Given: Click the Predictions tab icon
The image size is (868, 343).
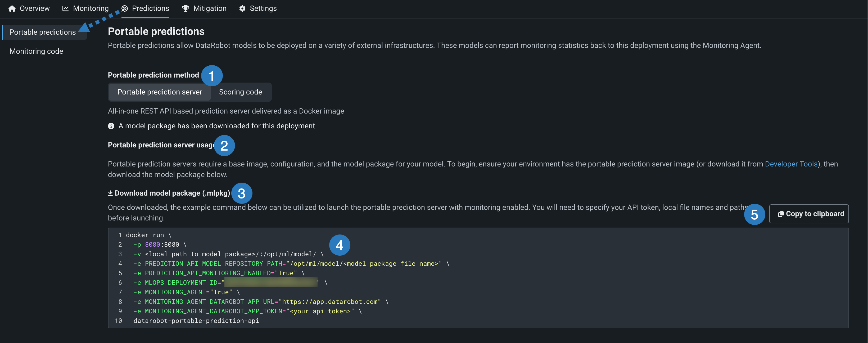Looking at the screenshot, I should [x=125, y=8].
